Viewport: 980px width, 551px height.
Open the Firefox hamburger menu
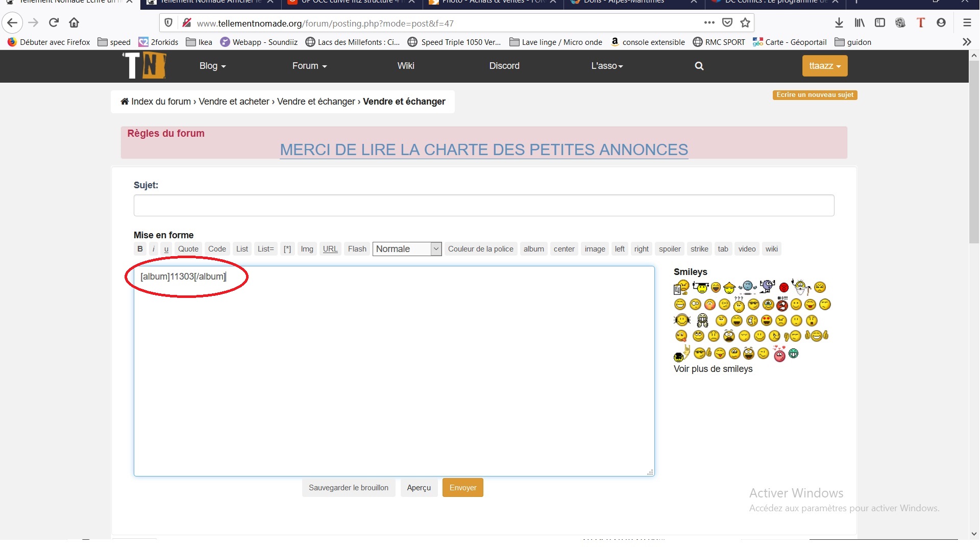click(967, 22)
